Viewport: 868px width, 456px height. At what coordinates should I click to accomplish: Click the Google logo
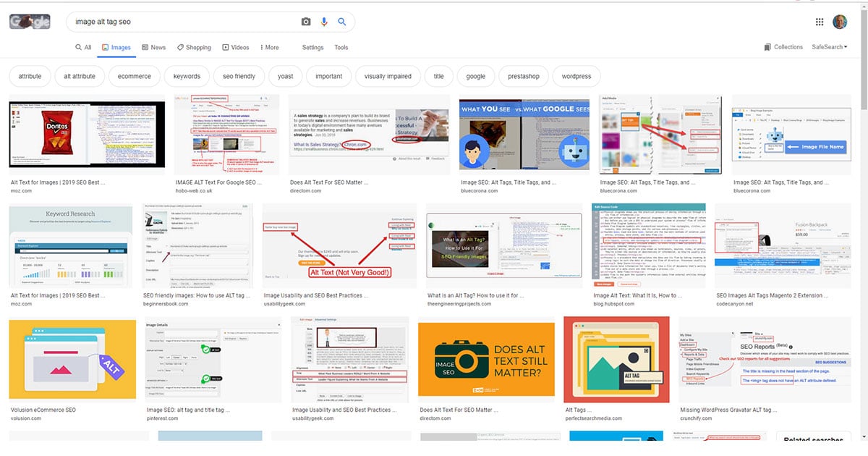(x=30, y=22)
